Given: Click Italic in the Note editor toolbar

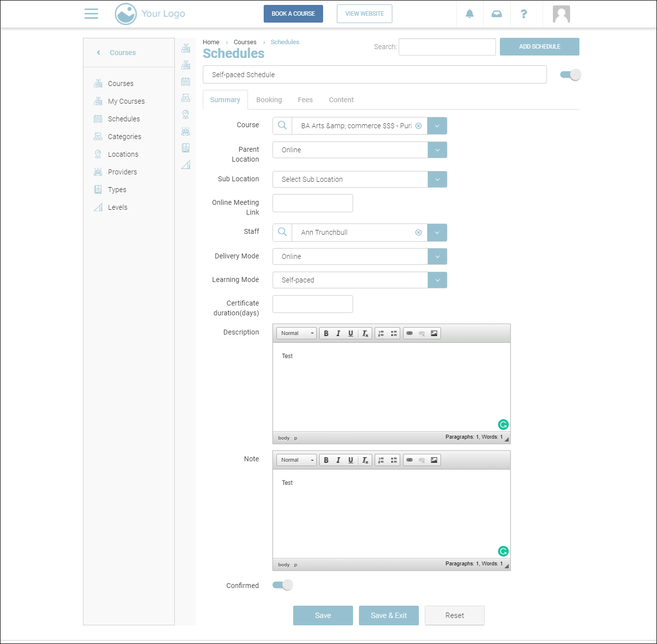Looking at the screenshot, I should (x=338, y=460).
